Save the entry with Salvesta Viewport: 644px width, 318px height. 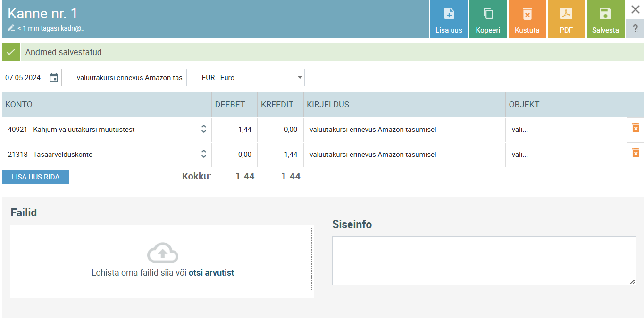[605, 14]
